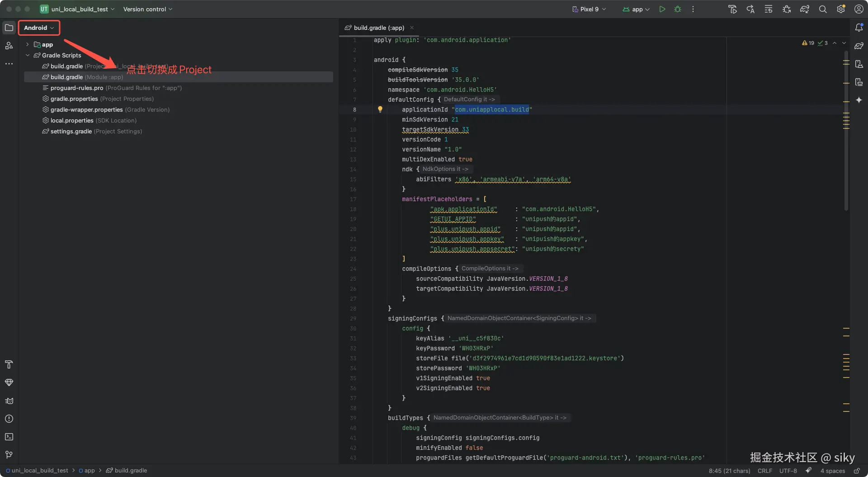
Task: Toggle the Project folder tool window
Action: point(9,28)
